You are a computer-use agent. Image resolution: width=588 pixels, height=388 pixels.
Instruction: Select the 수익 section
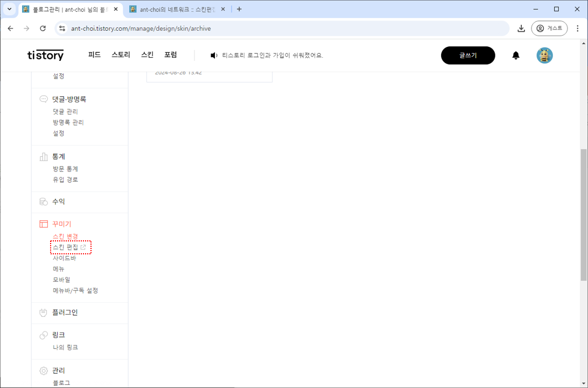coord(59,202)
